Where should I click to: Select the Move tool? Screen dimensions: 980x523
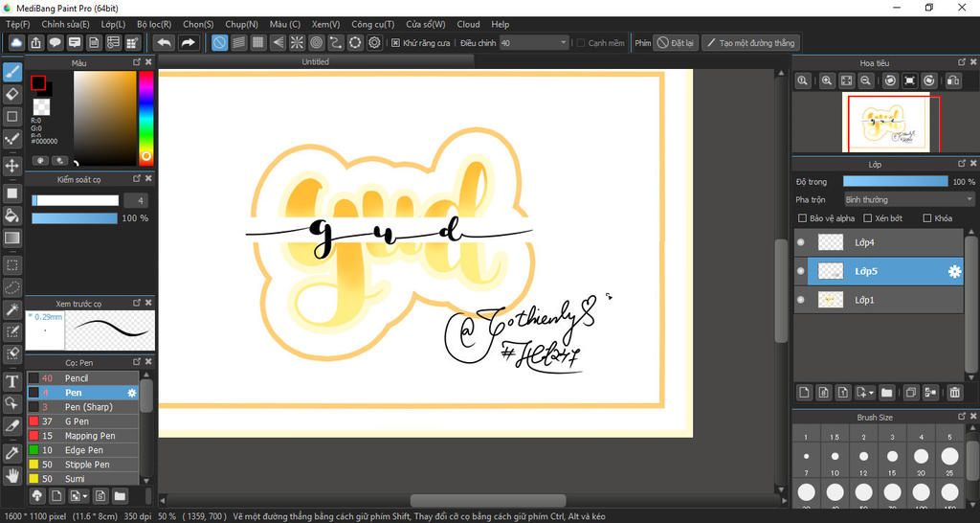tap(11, 166)
